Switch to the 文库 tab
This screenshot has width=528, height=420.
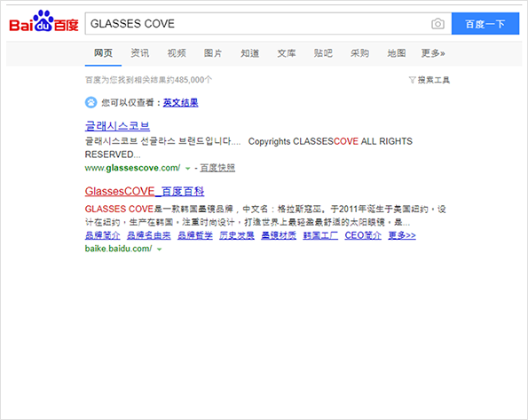pos(287,53)
